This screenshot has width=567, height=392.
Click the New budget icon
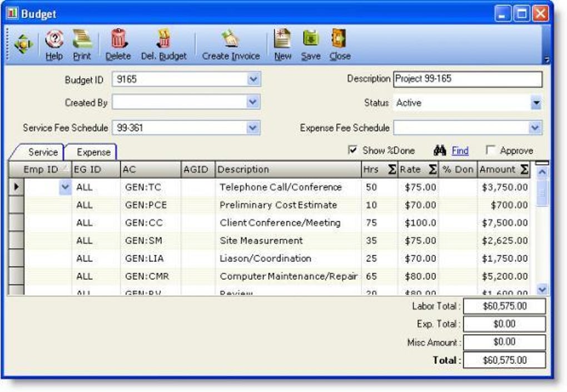click(x=282, y=44)
